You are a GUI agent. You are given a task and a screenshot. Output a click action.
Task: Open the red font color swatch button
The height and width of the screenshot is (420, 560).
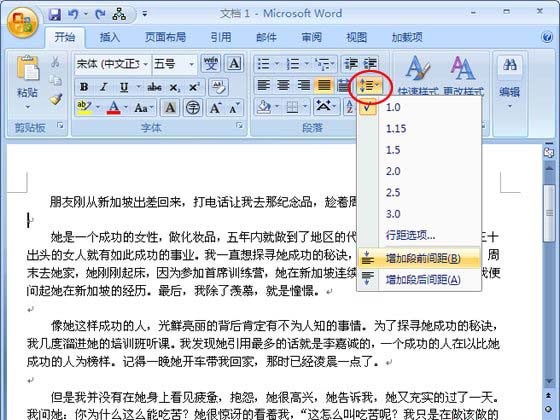coord(114,108)
